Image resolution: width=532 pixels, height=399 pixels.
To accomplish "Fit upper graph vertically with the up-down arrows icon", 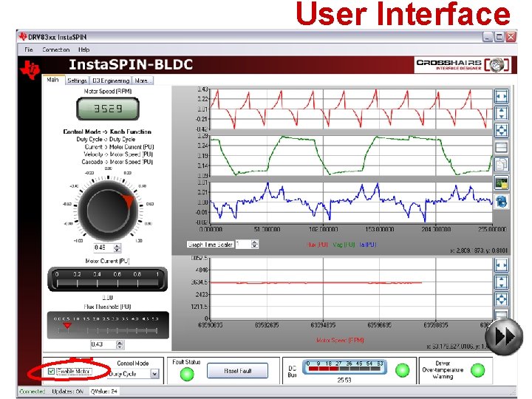I will [x=502, y=113].
